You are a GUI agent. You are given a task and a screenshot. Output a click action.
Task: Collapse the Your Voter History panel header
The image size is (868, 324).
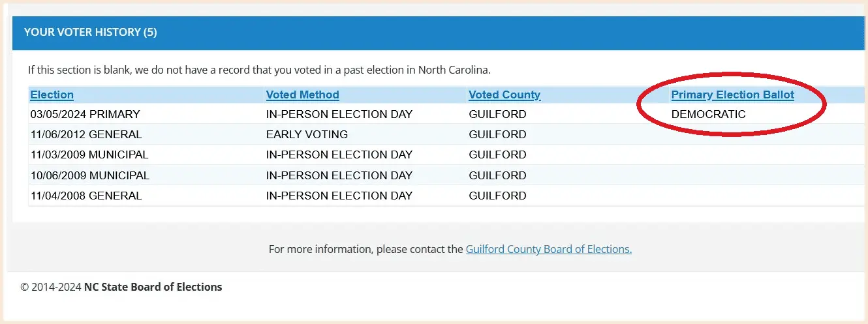point(91,32)
